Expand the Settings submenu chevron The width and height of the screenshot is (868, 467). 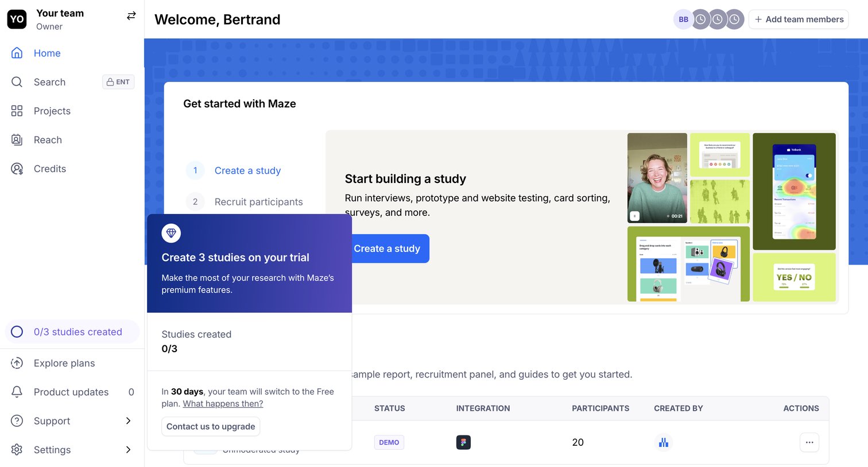(129, 450)
